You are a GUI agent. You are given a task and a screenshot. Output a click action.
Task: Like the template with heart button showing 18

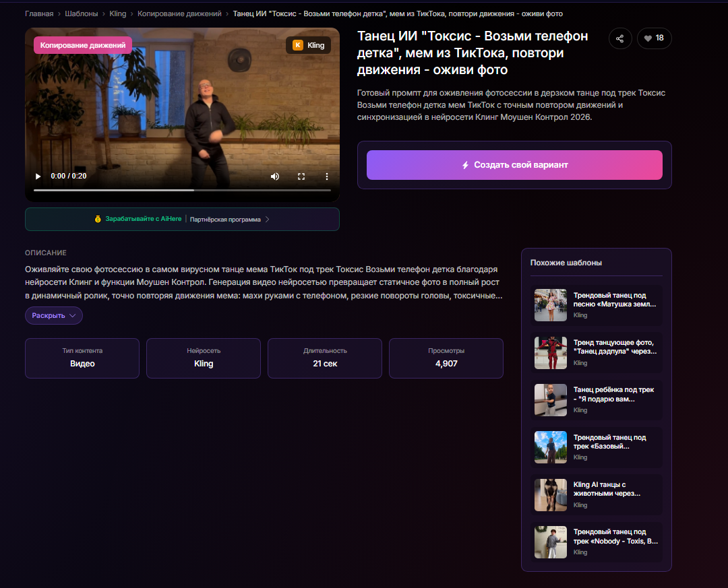654,38
